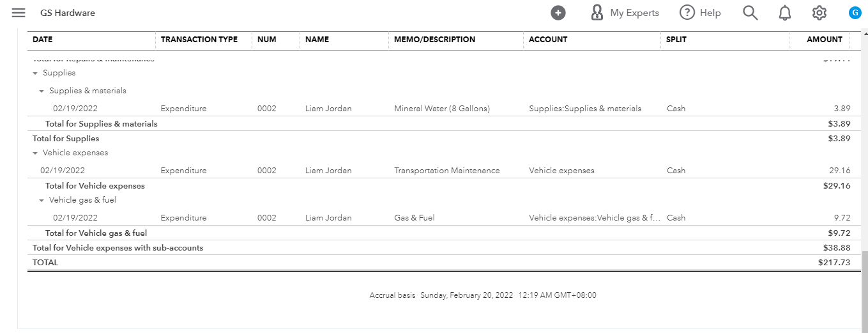Open the G user profile avatar
The width and height of the screenshot is (868, 333).
coord(855,13)
